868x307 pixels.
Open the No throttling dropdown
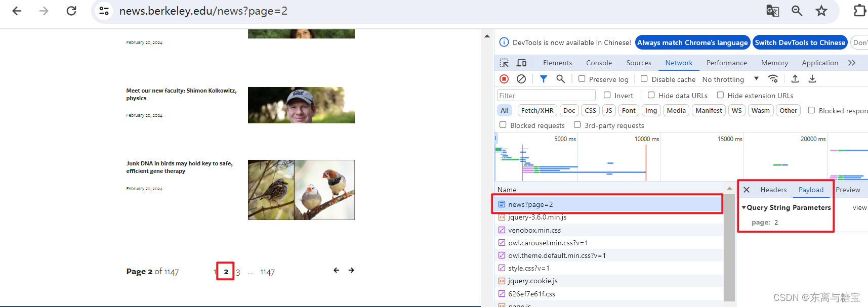tap(730, 79)
